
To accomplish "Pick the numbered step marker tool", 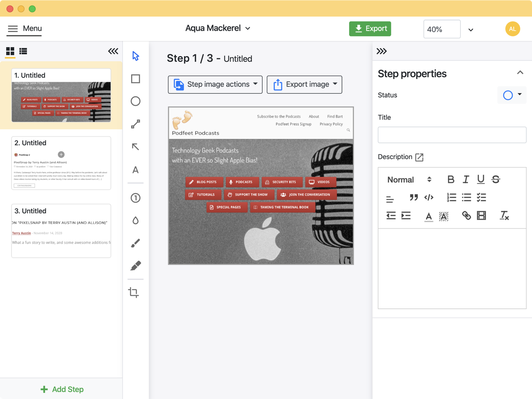I will [135, 198].
